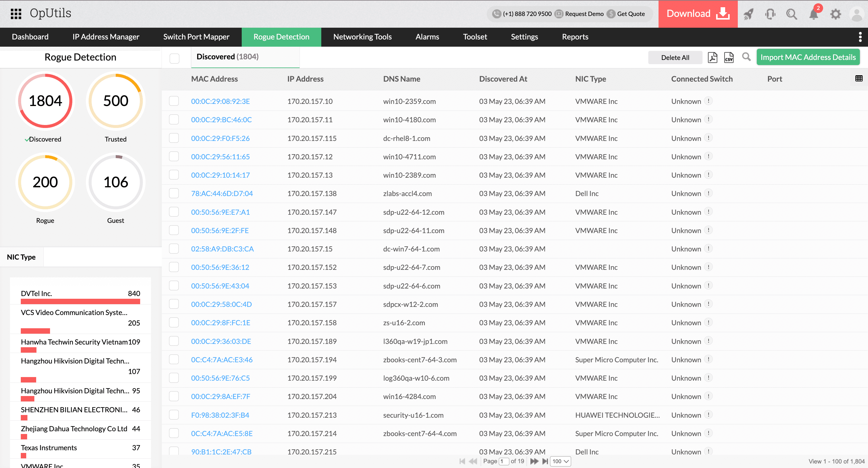This screenshot has width=868, height=468.
Task: Export the table as CSV
Action: (729, 57)
